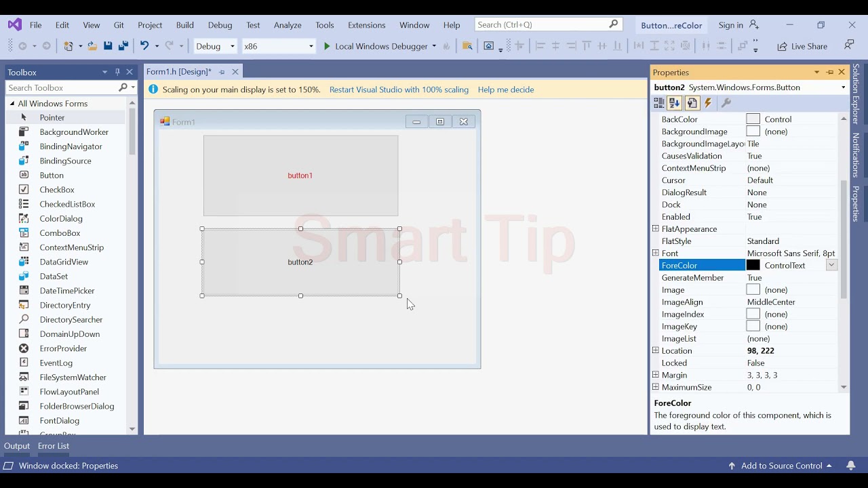This screenshot has width=868, height=488.
Task: Open the object selector dropdown for button2
Action: coord(843,87)
